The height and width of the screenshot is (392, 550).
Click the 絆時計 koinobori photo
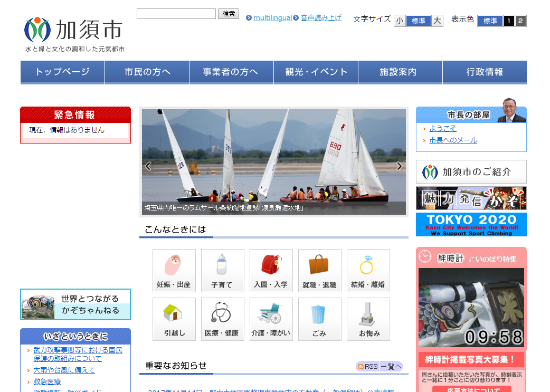click(x=471, y=308)
